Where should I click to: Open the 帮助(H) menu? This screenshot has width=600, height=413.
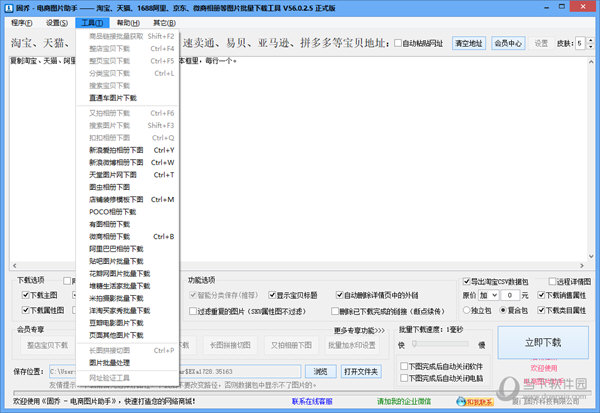tap(128, 23)
